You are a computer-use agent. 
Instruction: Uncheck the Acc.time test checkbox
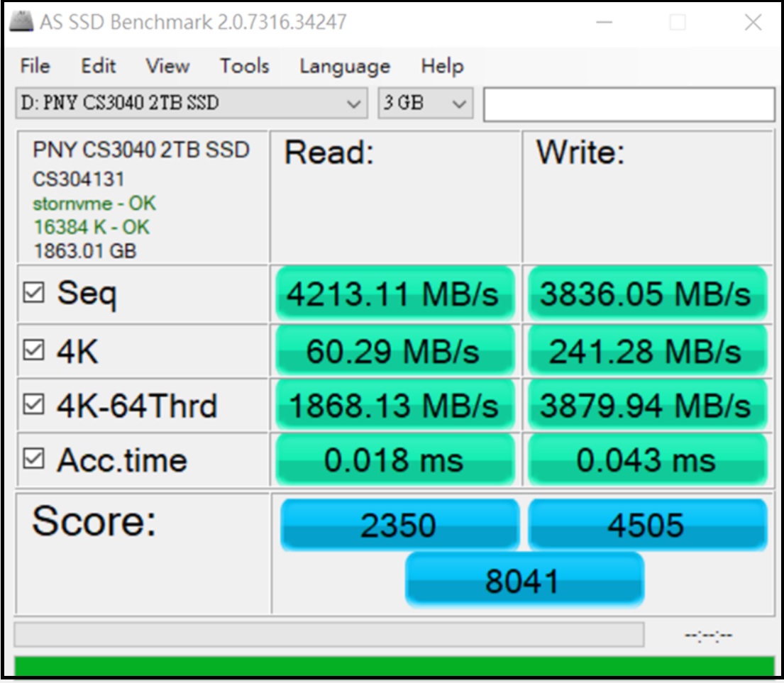pyautogui.click(x=33, y=459)
